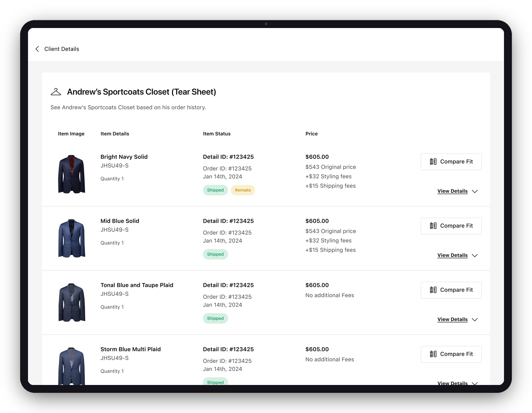Select the Storm Blue Multi Plaid item name
The image size is (532, 413).
tap(130, 349)
